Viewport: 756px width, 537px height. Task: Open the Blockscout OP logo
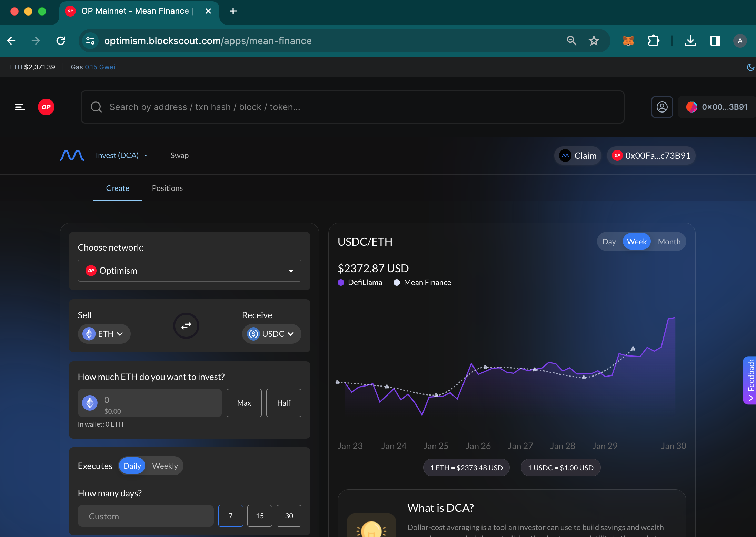(46, 107)
